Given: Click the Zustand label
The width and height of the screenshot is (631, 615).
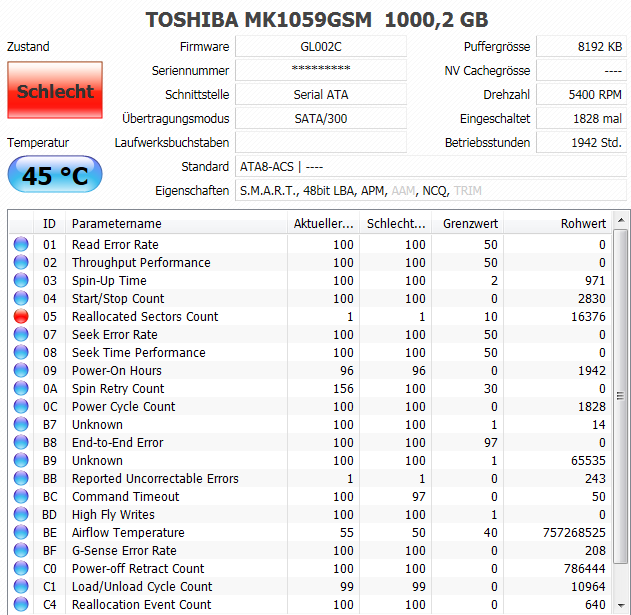Looking at the screenshot, I should (28, 47).
